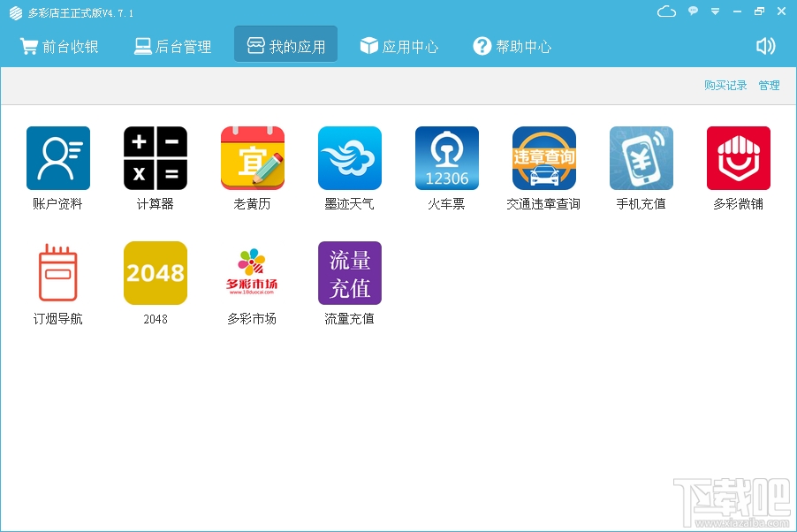This screenshot has width=797, height=532.
Task: Open the 手机充值 phone recharge app
Action: coord(641,158)
